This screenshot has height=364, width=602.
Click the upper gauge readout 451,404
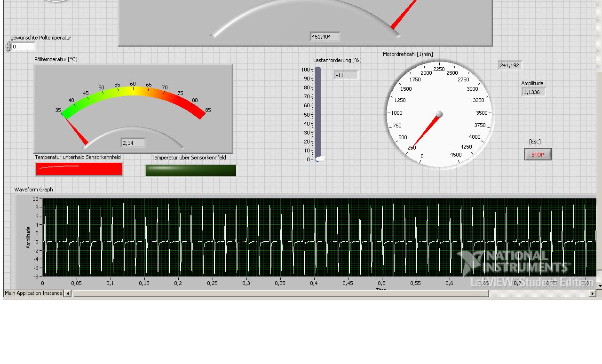(x=325, y=36)
